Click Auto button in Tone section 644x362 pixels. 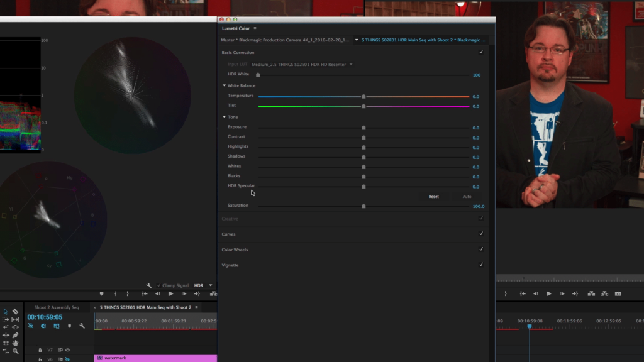point(467,197)
